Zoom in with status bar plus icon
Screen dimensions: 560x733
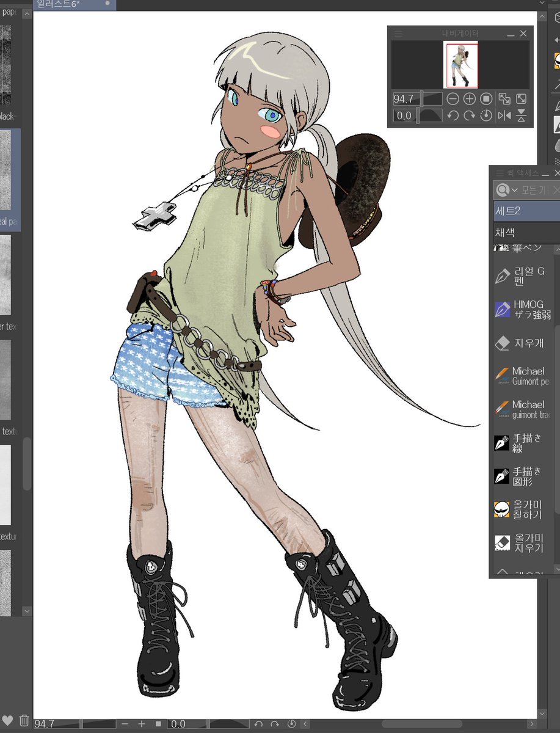pyautogui.click(x=142, y=724)
